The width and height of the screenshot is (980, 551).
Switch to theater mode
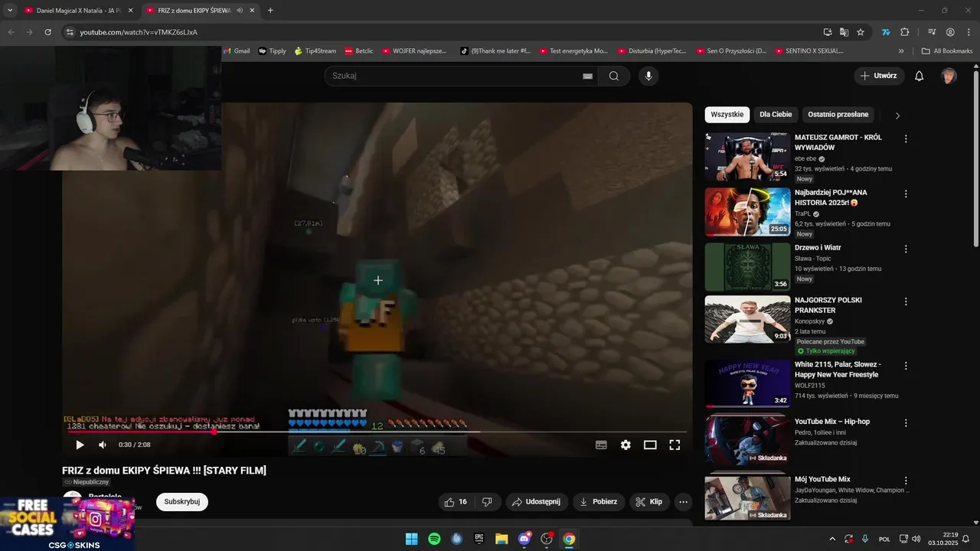pos(650,445)
